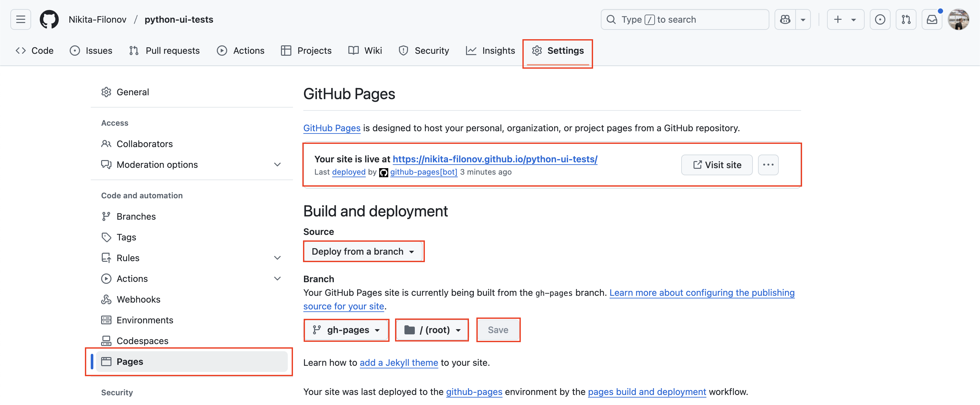This screenshot has height=405, width=980.
Task: Open the user profile avatar menu
Action: pyautogui.click(x=959, y=19)
